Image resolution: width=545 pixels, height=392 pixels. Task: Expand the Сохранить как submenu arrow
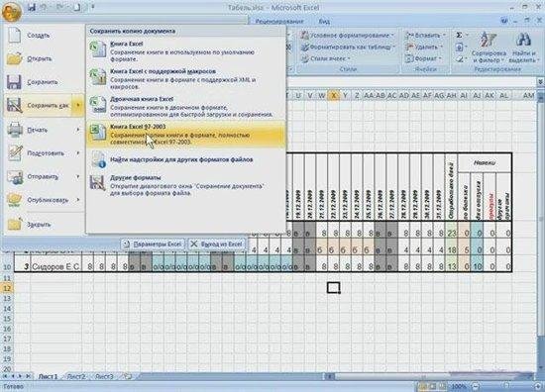(78, 105)
